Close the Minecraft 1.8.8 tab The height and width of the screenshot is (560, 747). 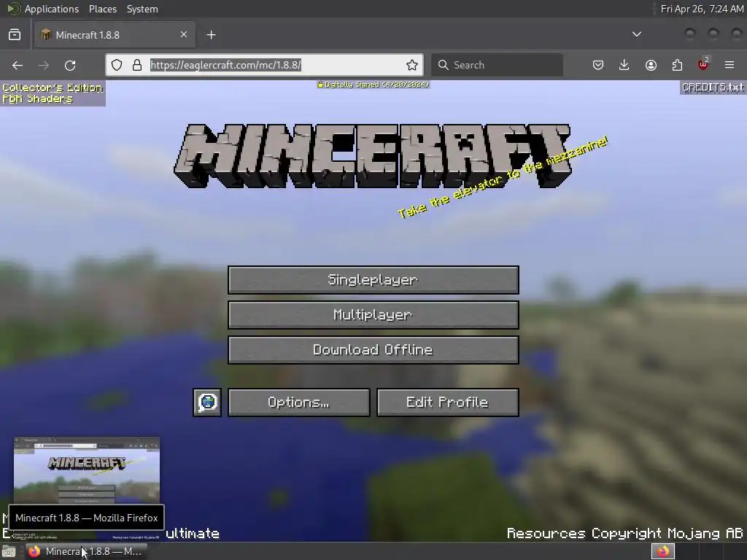tap(183, 34)
